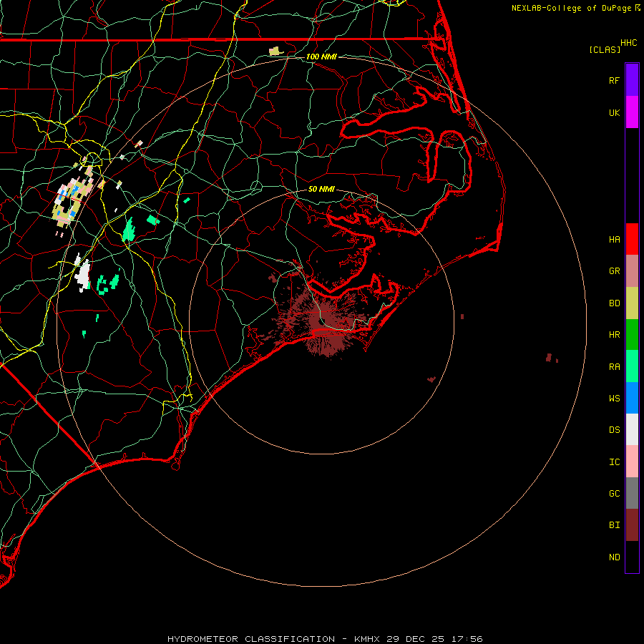Click the BI brown legend swatch
This screenshot has height=644, width=644.
[x=632, y=525]
